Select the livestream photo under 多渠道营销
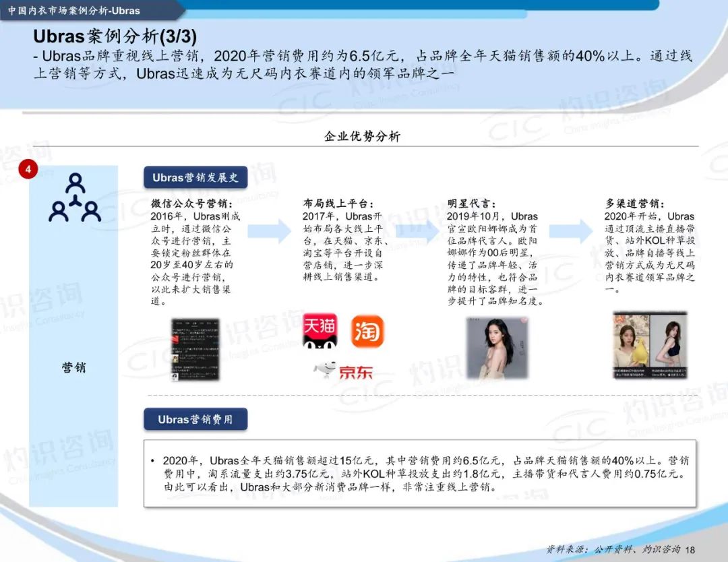Image resolution: width=728 pixels, height=562 pixels. pos(650,345)
